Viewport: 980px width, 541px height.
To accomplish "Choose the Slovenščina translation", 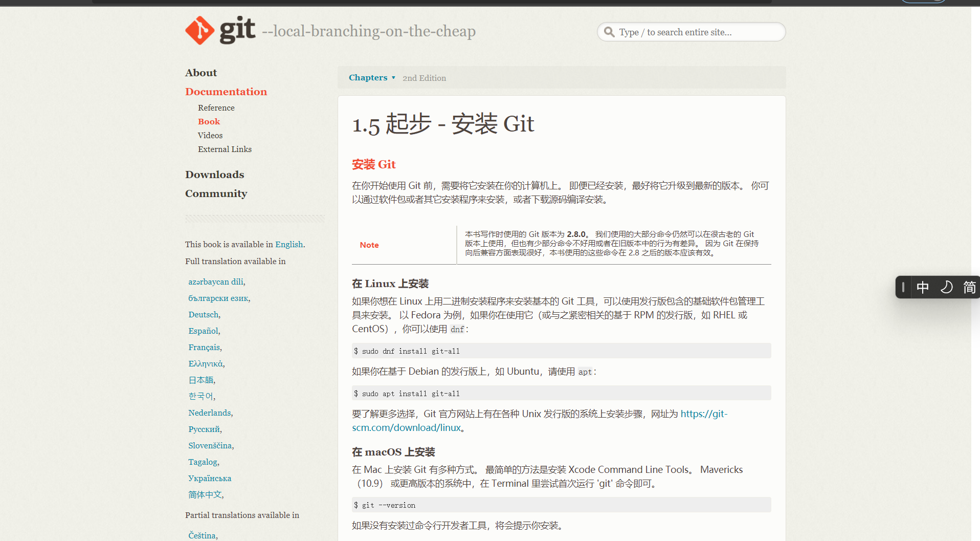I will 210,445.
